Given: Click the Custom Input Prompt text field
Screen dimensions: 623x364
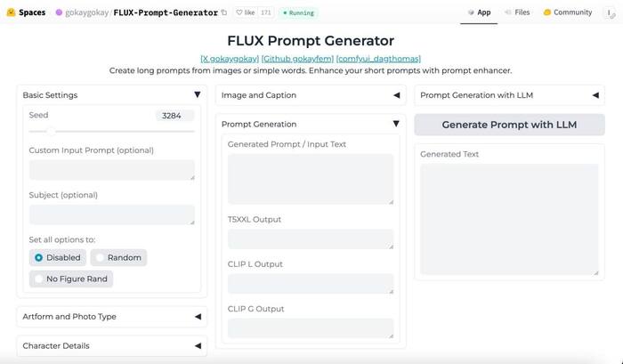Looking at the screenshot, I should [x=111, y=170].
